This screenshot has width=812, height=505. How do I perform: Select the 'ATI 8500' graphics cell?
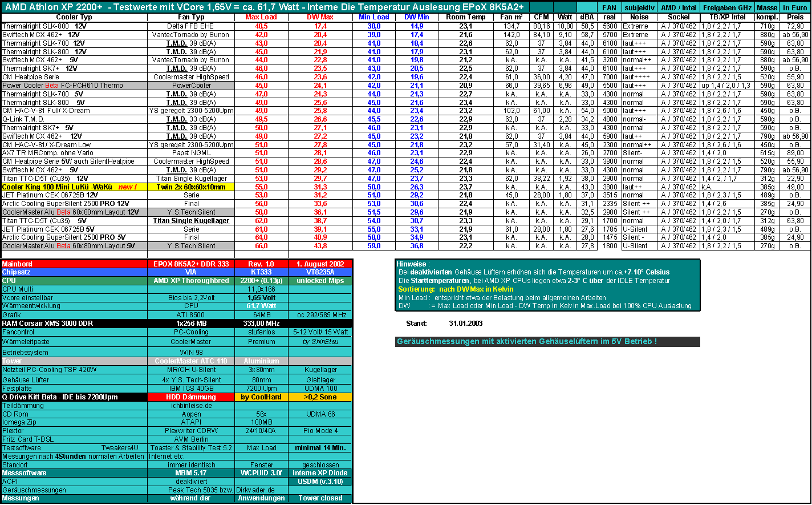191,315
